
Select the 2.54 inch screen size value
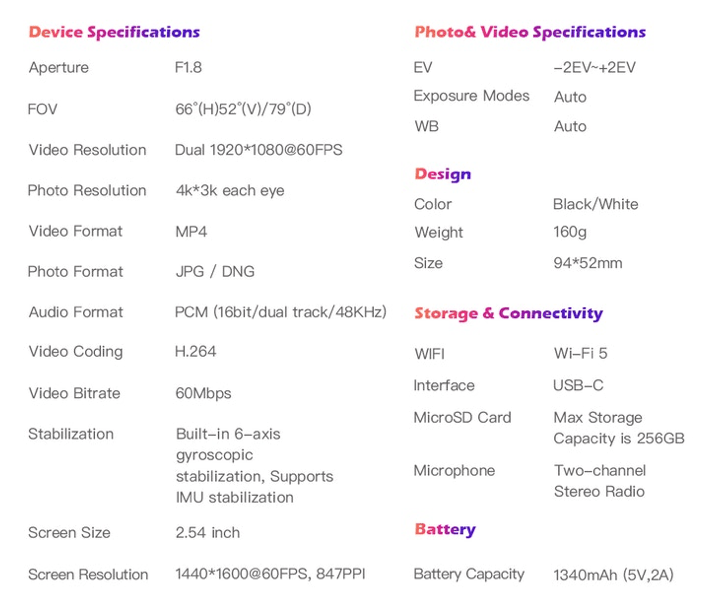coord(208,533)
